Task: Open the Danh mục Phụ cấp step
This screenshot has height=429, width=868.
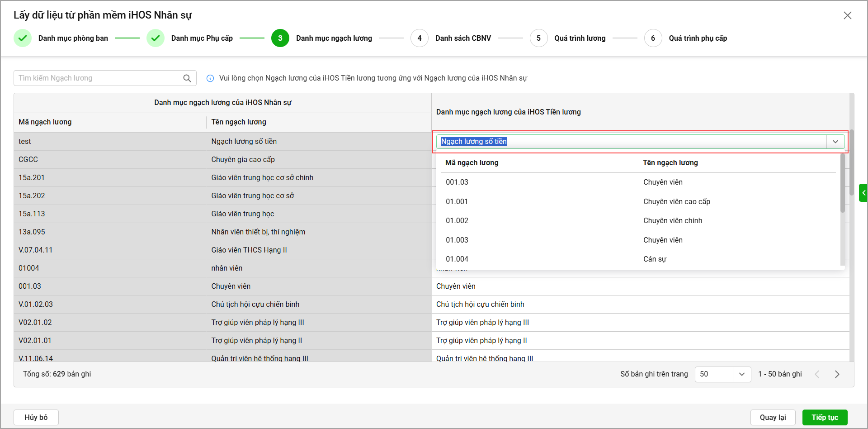Action: pos(202,38)
